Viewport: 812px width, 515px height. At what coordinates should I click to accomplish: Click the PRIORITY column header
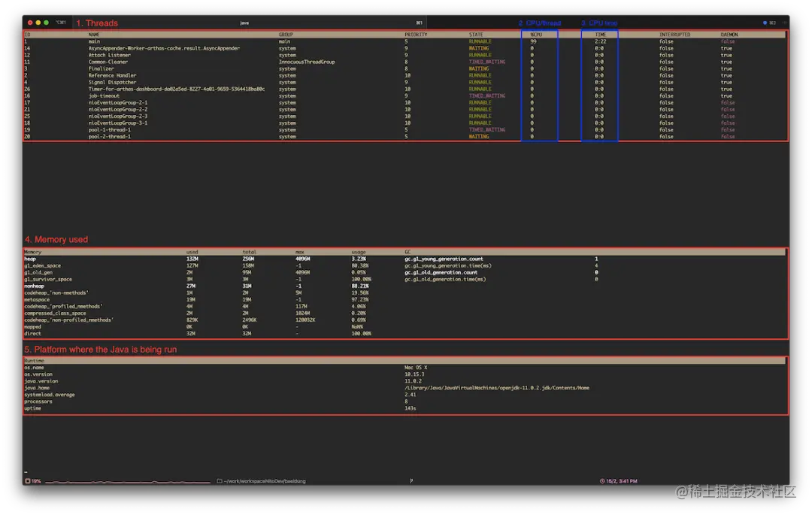(416, 35)
